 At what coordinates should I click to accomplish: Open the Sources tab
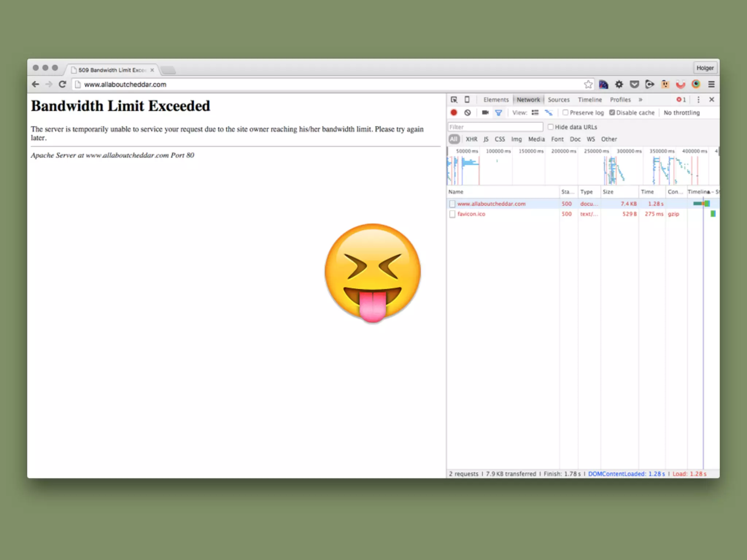(558, 100)
